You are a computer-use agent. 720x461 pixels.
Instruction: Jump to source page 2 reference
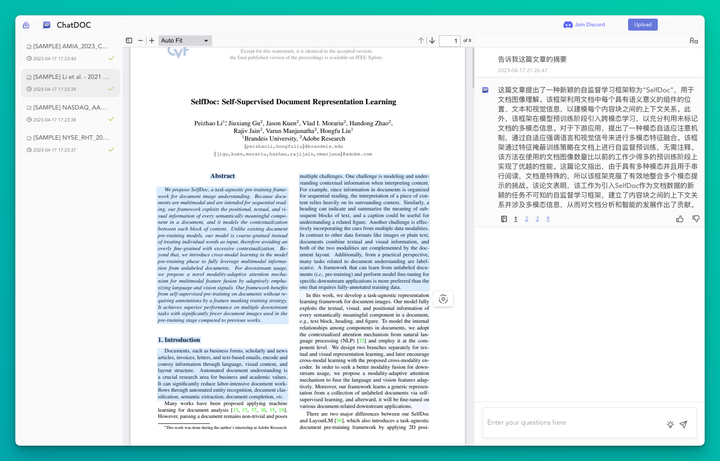coord(527,219)
